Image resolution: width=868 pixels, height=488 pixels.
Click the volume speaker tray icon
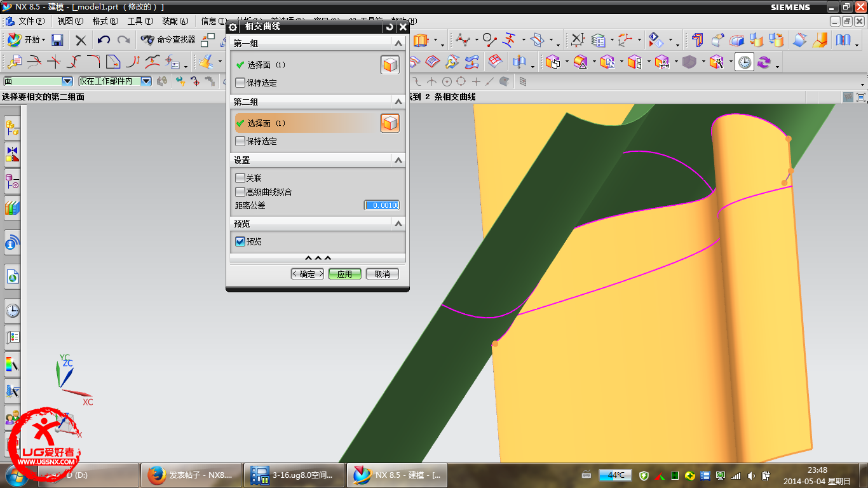coord(752,475)
